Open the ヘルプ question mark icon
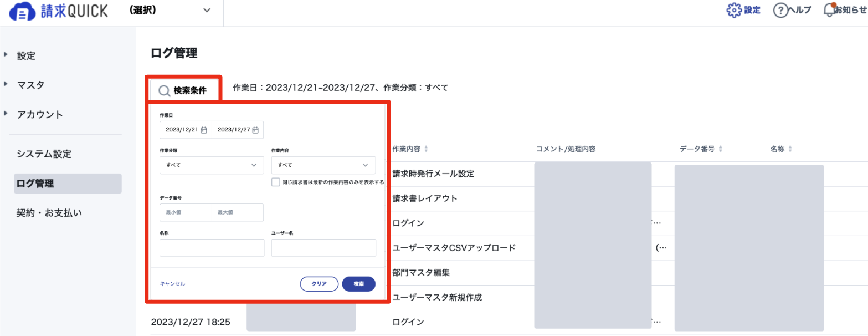 point(780,11)
